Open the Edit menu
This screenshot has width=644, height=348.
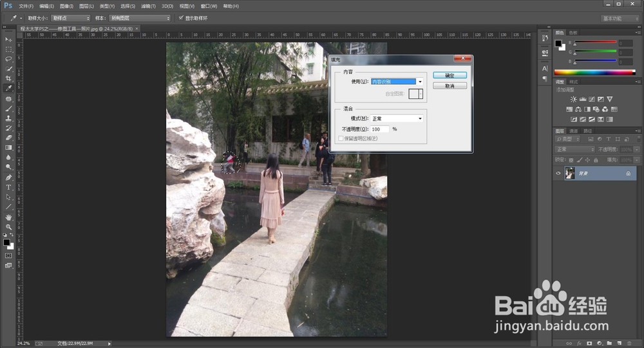coord(46,6)
